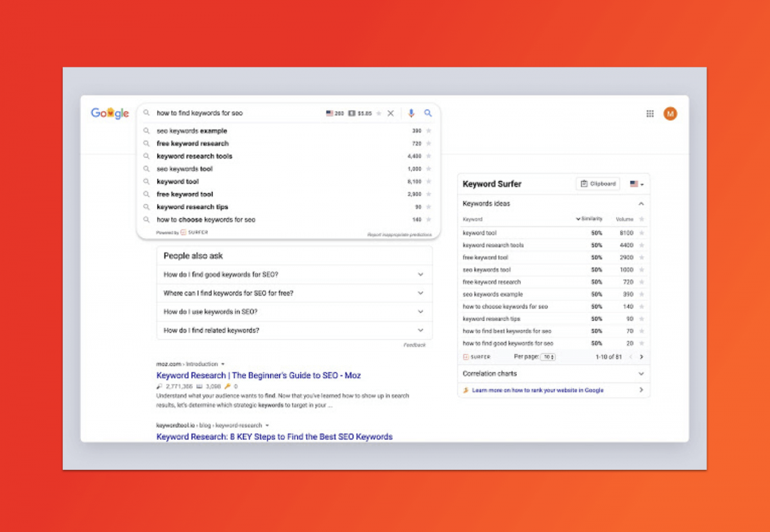770x532 pixels.
Task: Star the free keyword research suggestion
Action: tap(429, 143)
